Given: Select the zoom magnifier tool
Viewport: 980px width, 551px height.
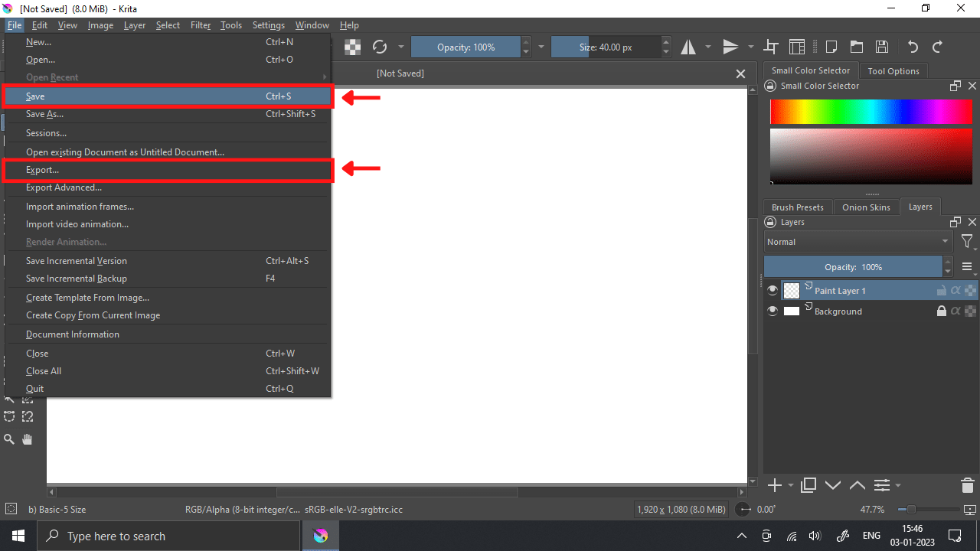Looking at the screenshot, I should click(9, 439).
